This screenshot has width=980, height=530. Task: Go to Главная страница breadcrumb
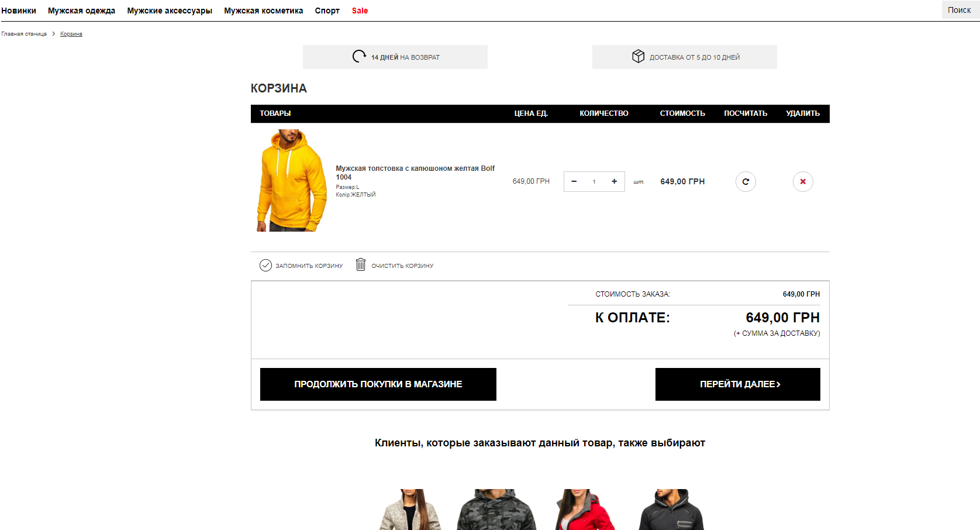coord(24,34)
